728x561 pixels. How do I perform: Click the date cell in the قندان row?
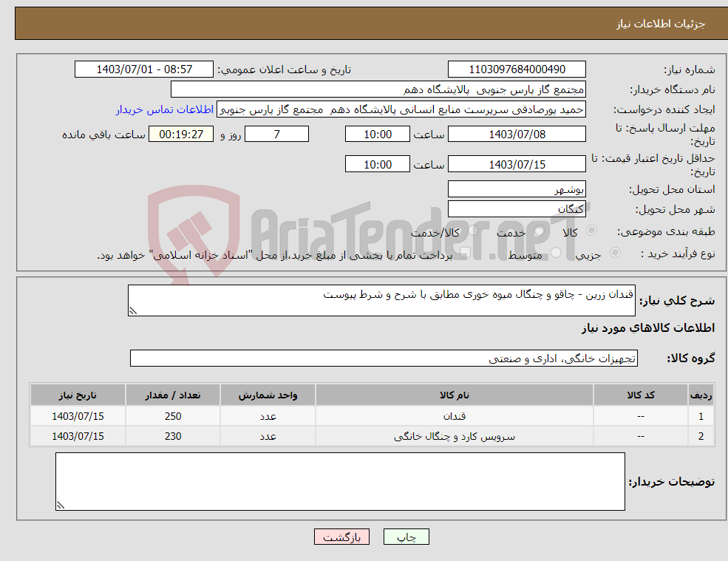(x=78, y=416)
